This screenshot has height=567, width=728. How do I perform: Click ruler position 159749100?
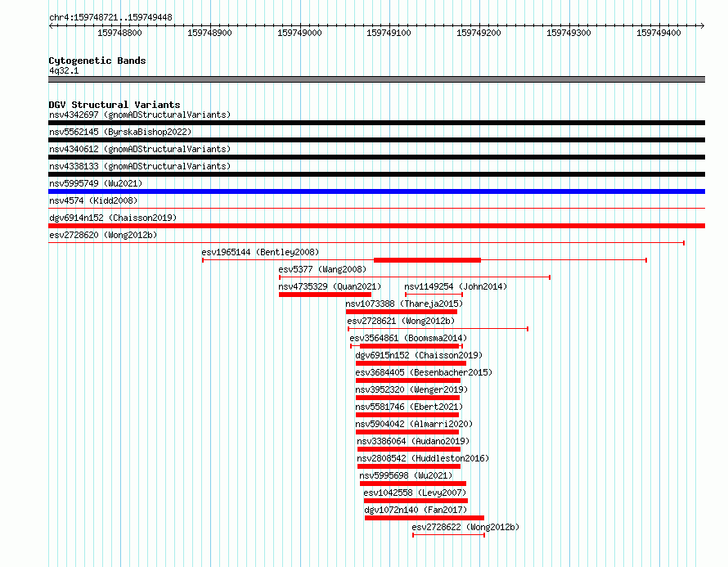389,33
